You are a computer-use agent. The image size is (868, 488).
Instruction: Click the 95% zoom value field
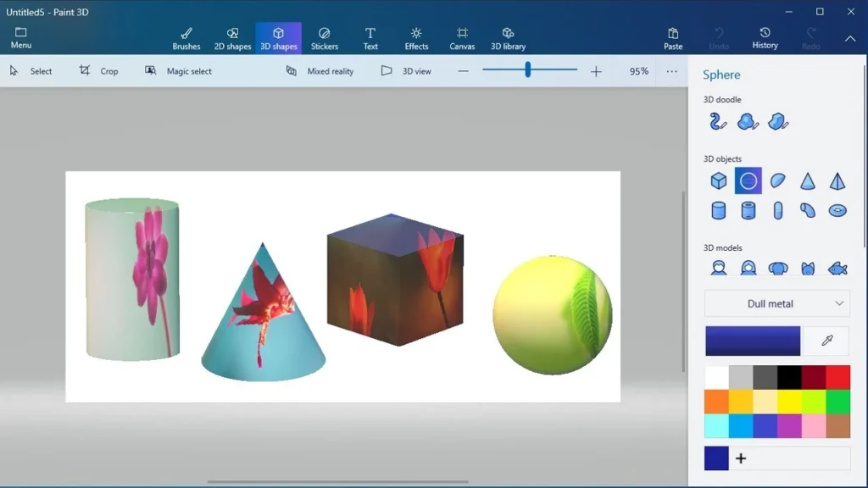[x=639, y=71]
